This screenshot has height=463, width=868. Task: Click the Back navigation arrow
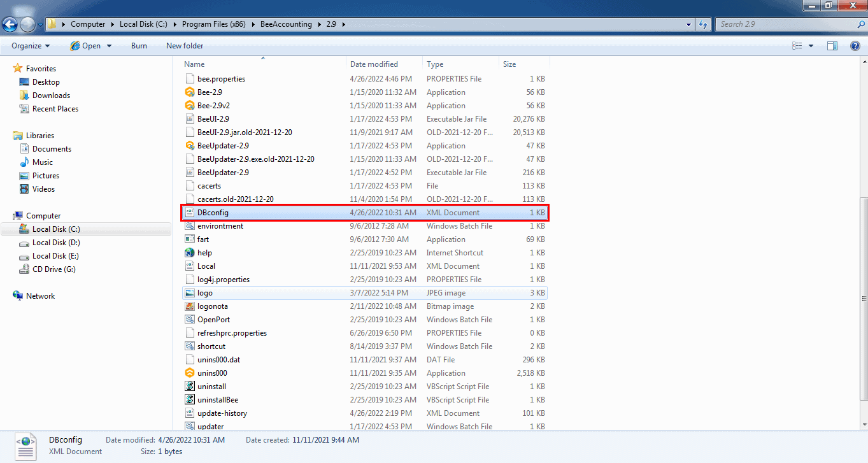click(10, 24)
